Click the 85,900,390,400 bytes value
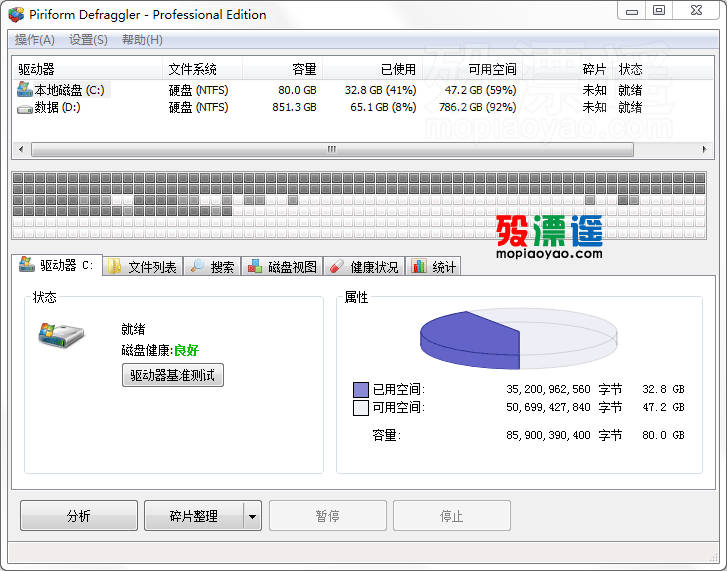The width and height of the screenshot is (727, 571). click(548, 435)
